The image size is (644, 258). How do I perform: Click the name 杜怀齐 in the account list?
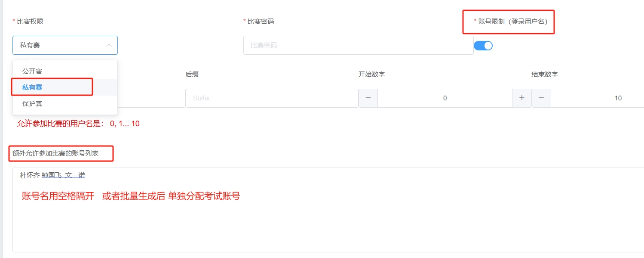(30, 175)
